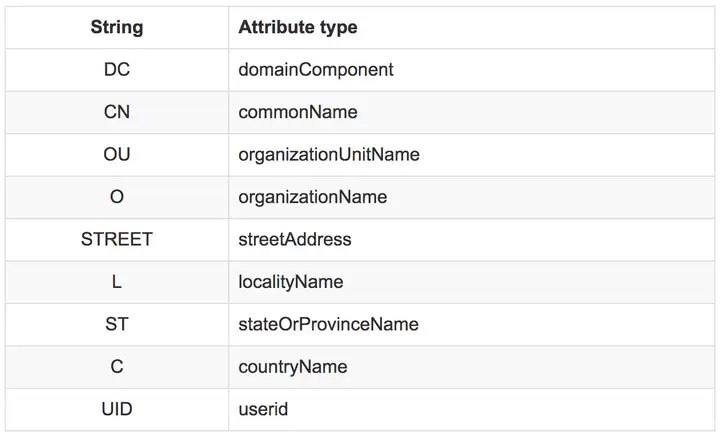
Task: Click the streetAddress attribute text
Action: click(295, 240)
